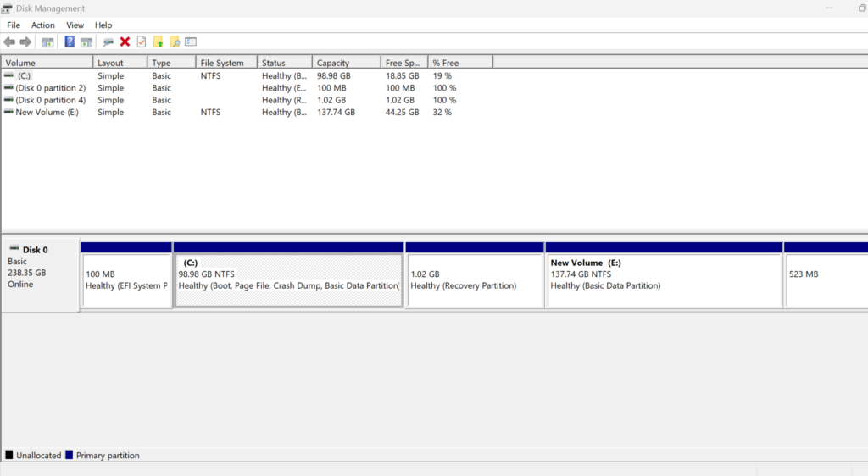The image size is (868, 476).
Task: Click the Connect/Refresh disk icon
Action: (108, 42)
